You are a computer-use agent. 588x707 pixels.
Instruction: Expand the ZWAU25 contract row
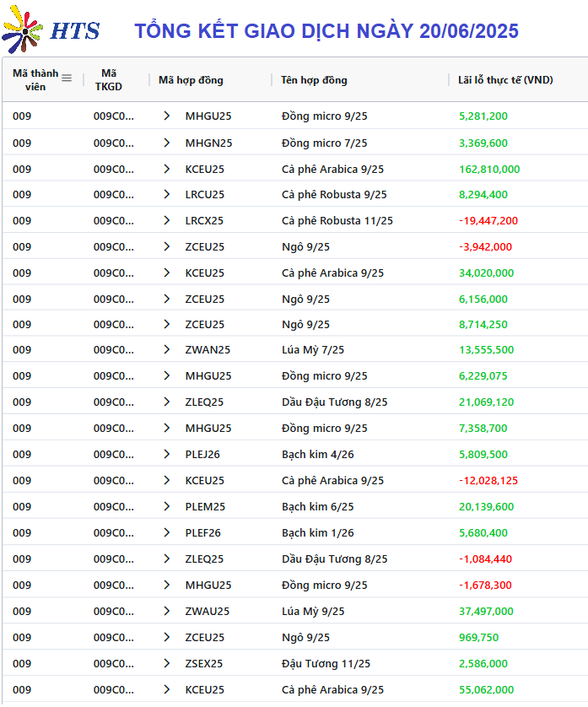tap(167, 611)
